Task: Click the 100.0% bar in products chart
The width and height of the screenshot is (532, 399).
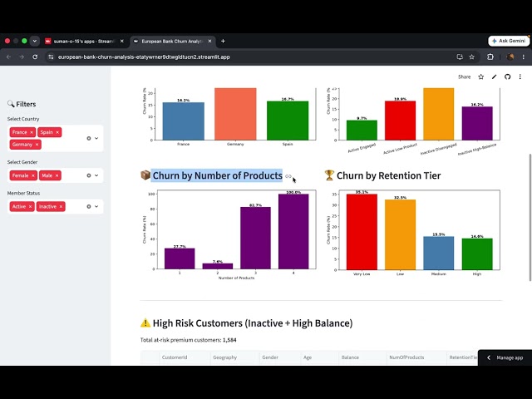Action: click(x=293, y=231)
